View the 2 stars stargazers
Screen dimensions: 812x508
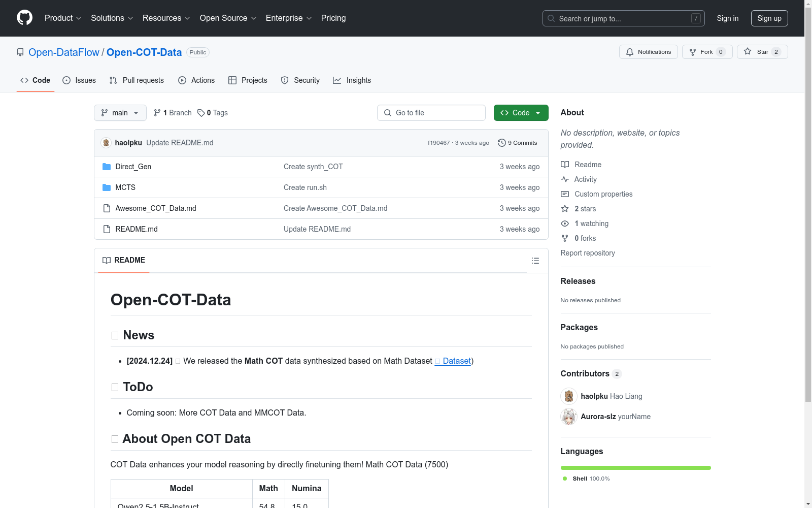[579, 209]
